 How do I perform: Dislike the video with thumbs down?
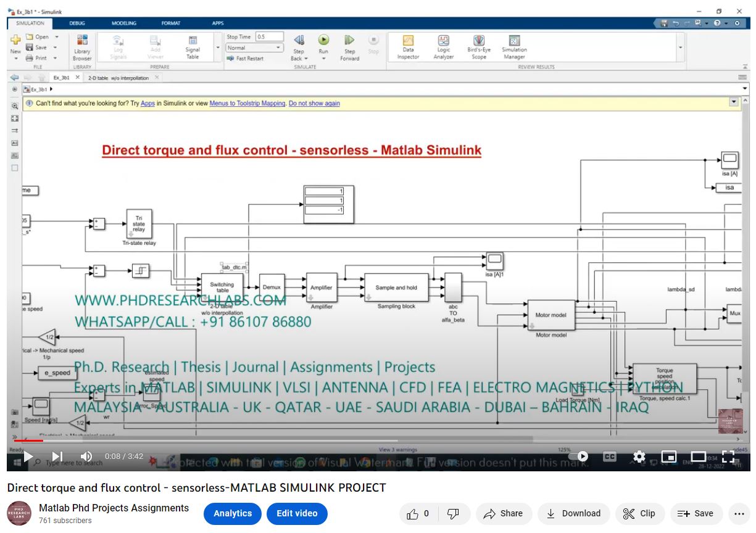click(x=453, y=513)
